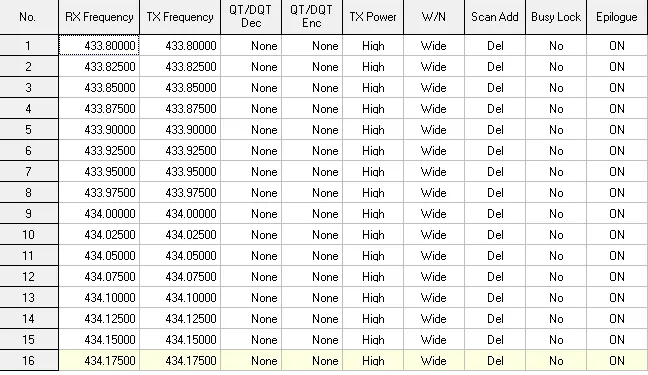Toggle Scan Add cell for channel 12
Image resolution: width=648 pixels, height=375 pixels.
[495, 277]
